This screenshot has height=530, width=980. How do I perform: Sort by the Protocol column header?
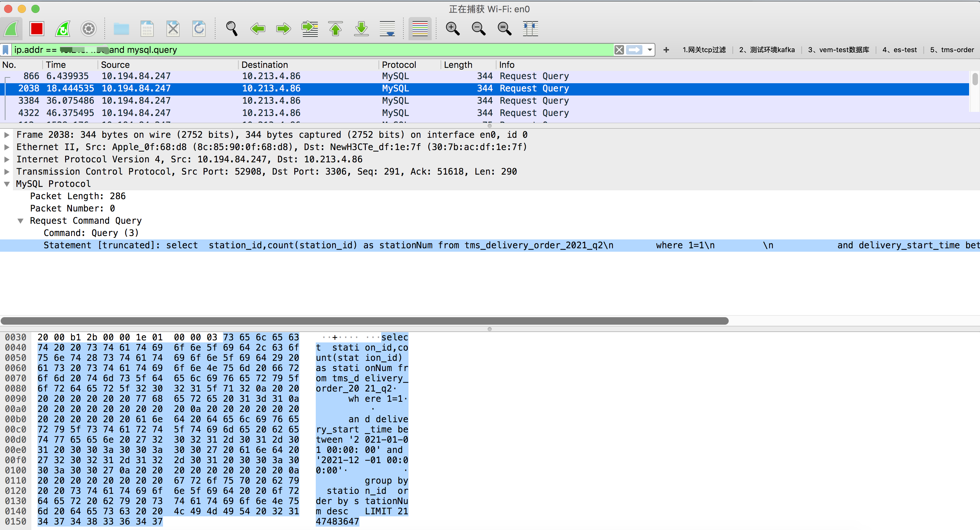[x=410, y=65]
